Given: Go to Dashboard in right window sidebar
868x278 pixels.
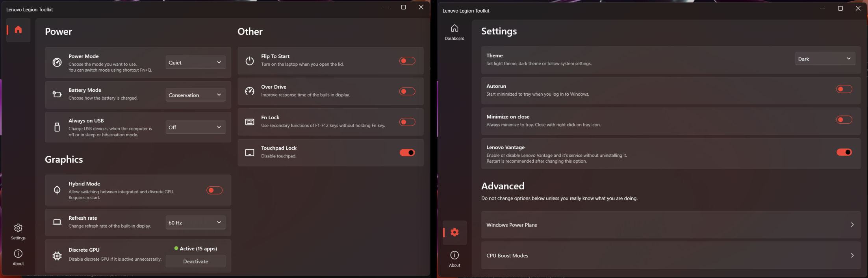Looking at the screenshot, I should pos(454,32).
